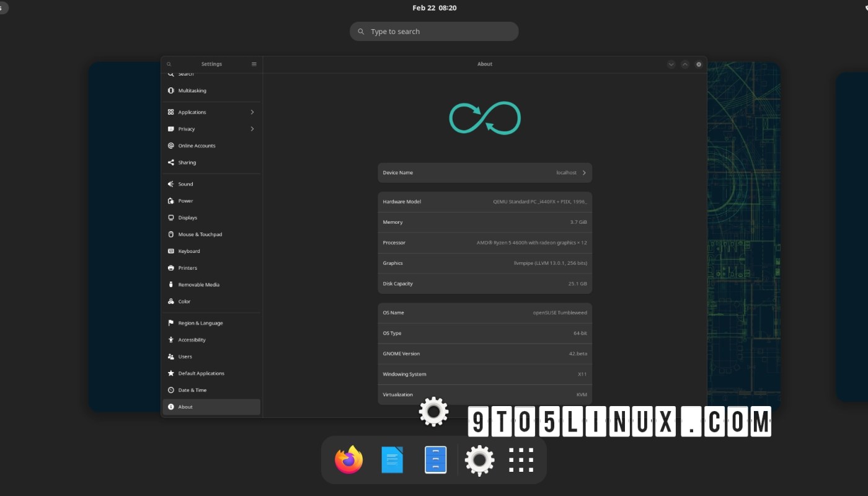The width and height of the screenshot is (868, 496).
Task: Open the Settings hamburger menu
Action: (254, 64)
